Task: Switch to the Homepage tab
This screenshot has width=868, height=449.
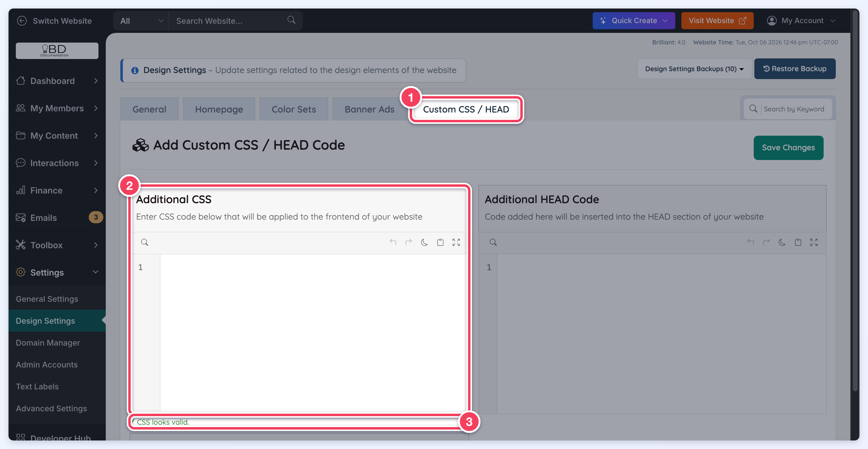Action: 219,109
